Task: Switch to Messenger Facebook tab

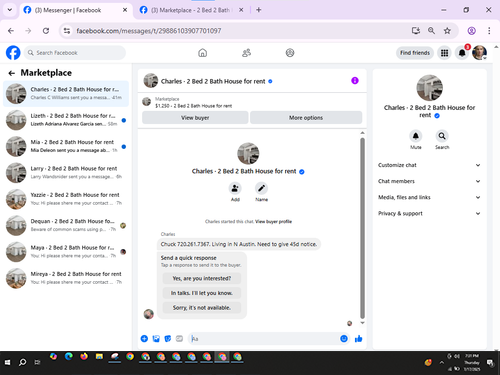Action: tap(75, 10)
